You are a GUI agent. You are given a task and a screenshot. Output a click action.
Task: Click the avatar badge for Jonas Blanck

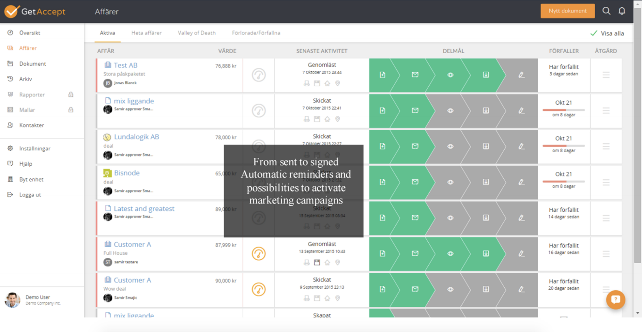point(108,82)
